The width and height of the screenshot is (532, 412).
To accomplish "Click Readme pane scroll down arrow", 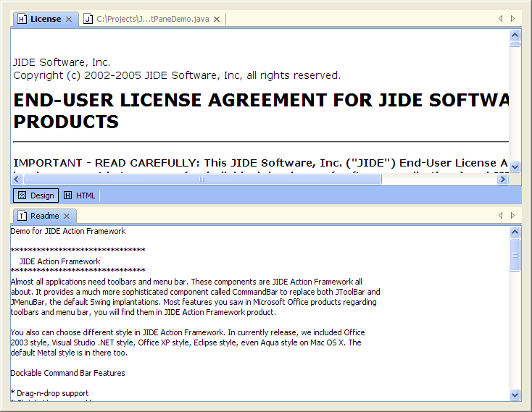I will tap(515, 395).
